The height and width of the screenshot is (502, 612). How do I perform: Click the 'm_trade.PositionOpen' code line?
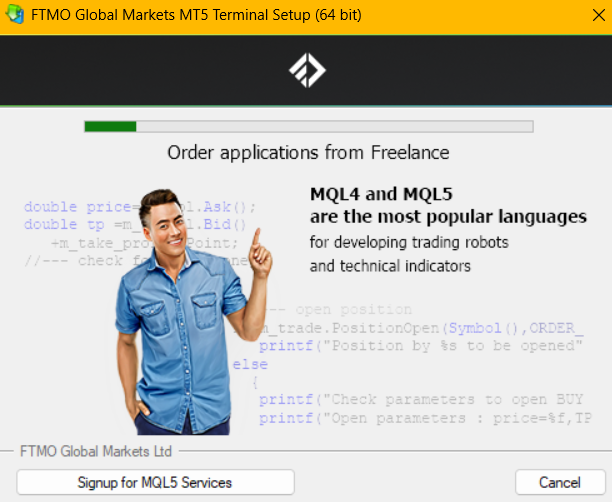(x=422, y=328)
